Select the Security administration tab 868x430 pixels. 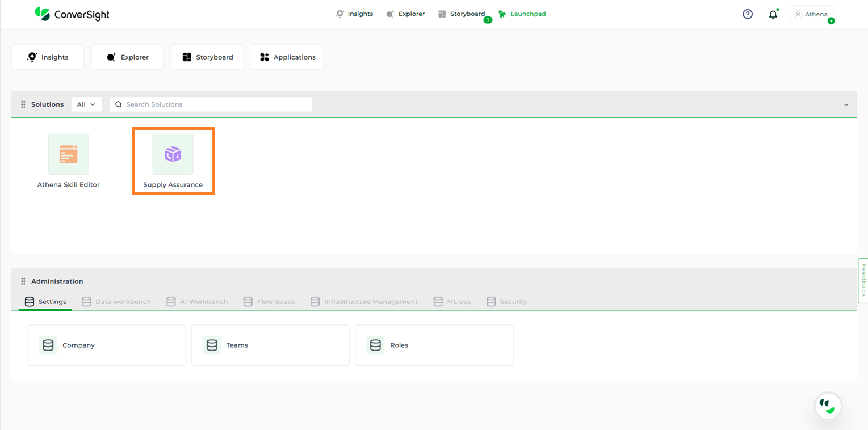click(x=507, y=302)
